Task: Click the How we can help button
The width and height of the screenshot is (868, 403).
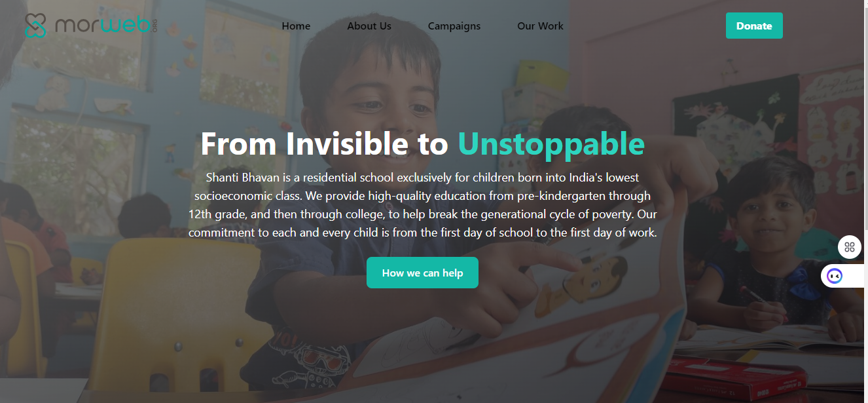Action: (422, 273)
